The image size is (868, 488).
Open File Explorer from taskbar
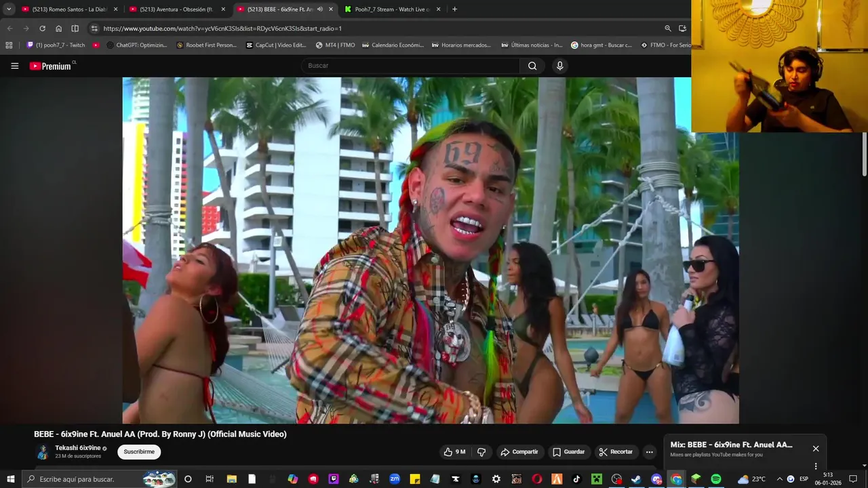[x=231, y=479]
